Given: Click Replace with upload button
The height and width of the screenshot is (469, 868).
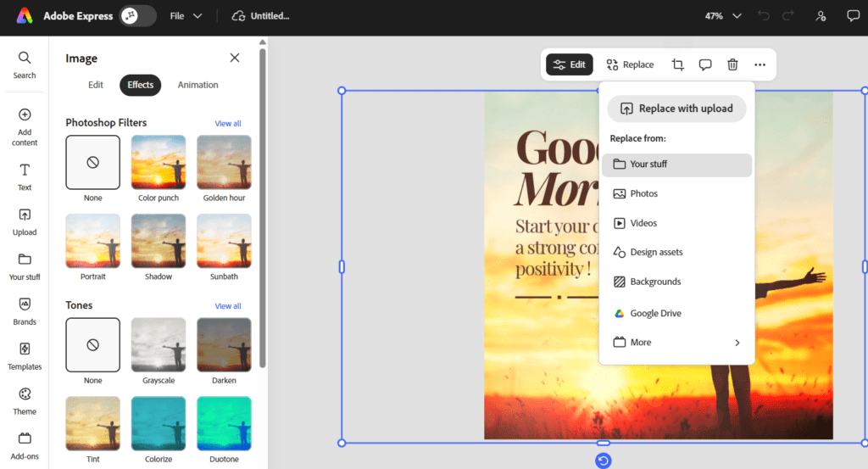Looking at the screenshot, I should pos(676,109).
